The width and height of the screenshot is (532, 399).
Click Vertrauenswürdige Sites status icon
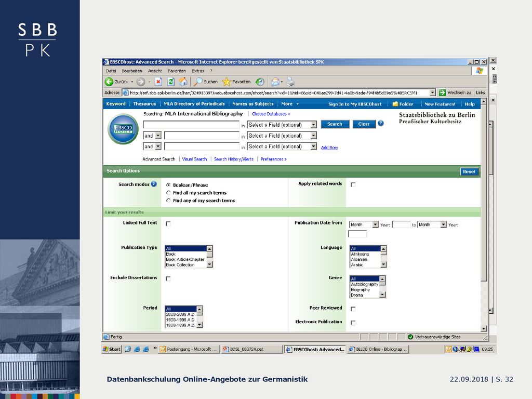coord(410,337)
